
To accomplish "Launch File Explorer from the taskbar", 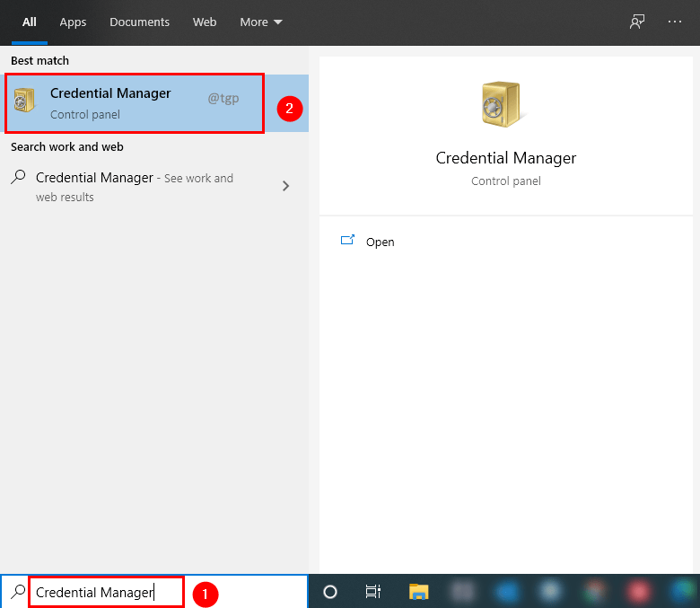I will (x=418, y=592).
